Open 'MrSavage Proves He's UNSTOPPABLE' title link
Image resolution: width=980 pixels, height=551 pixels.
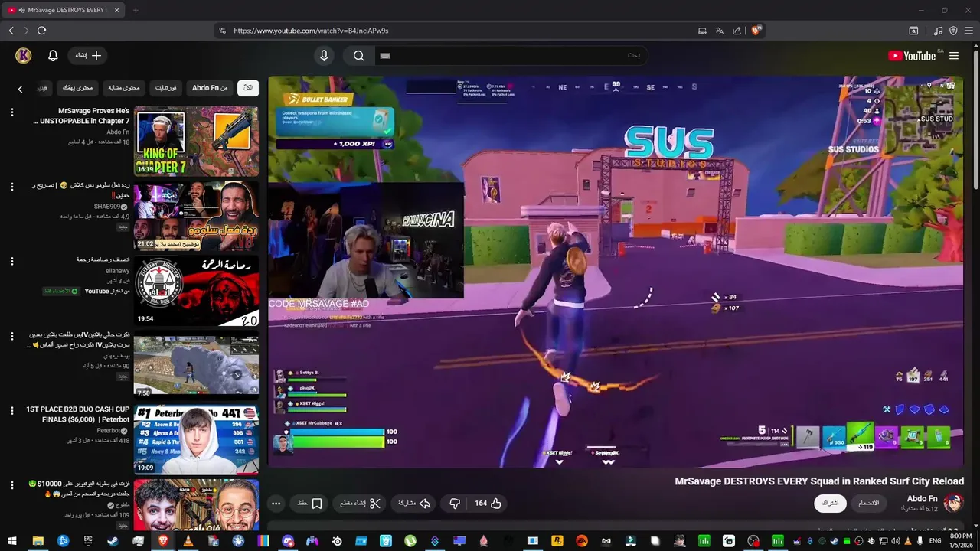82,116
